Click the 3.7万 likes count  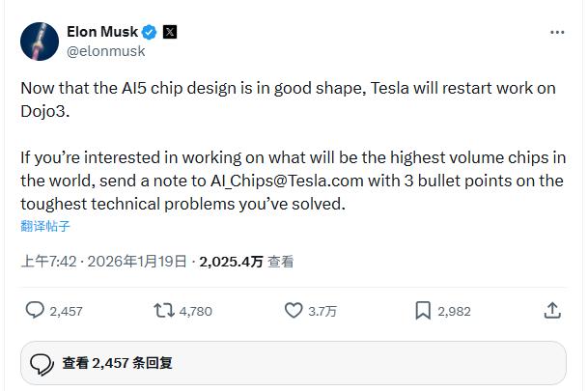click(322, 311)
